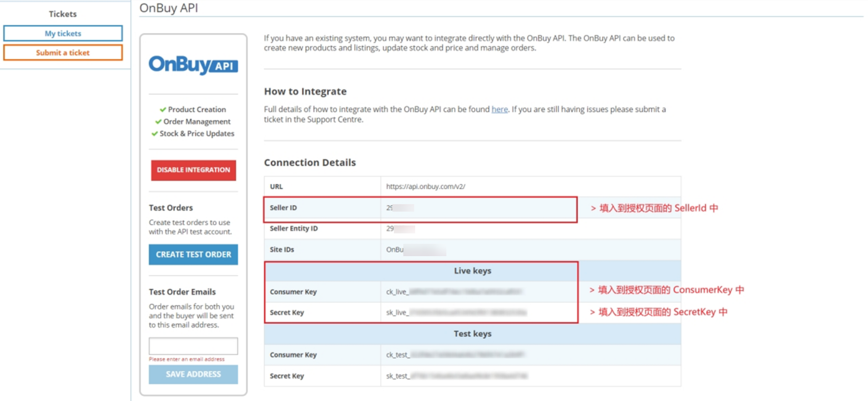This screenshot has width=868, height=401.
Task: Click the Test Order Emails heading
Action: tap(182, 292)
